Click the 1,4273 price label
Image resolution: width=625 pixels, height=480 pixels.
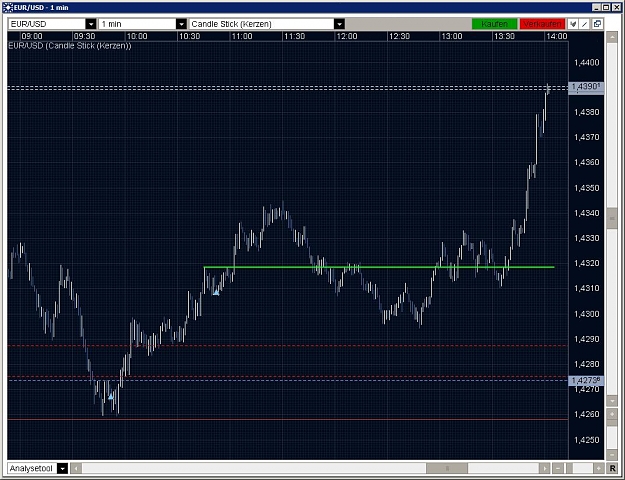pos(586,381)
